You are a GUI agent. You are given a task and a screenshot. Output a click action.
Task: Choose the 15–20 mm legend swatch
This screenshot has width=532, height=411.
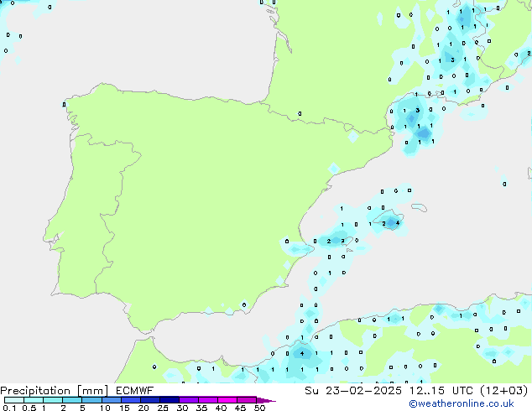(x=131, y=400)
